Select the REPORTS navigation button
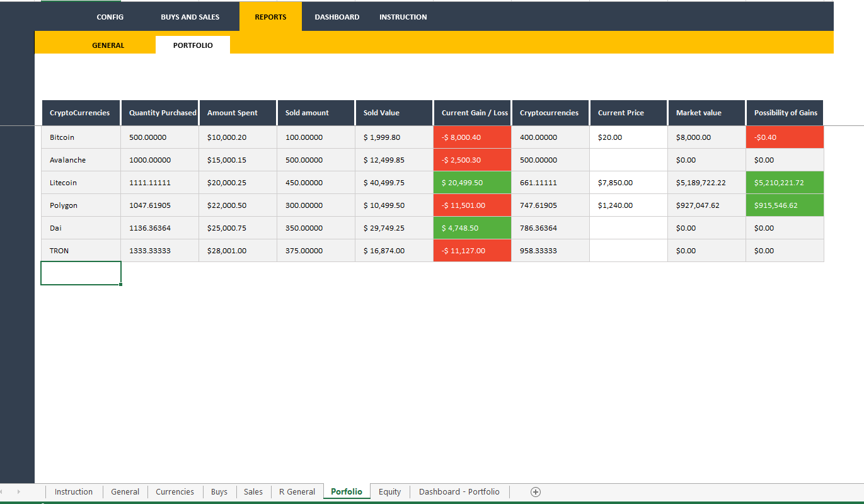Screen dimensions: 864x504 tap(270, 17)
